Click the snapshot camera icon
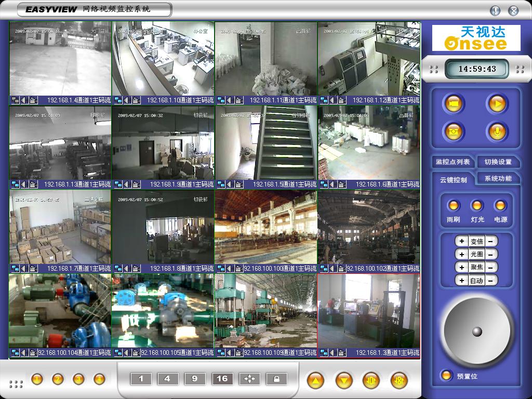 point(454,131)
